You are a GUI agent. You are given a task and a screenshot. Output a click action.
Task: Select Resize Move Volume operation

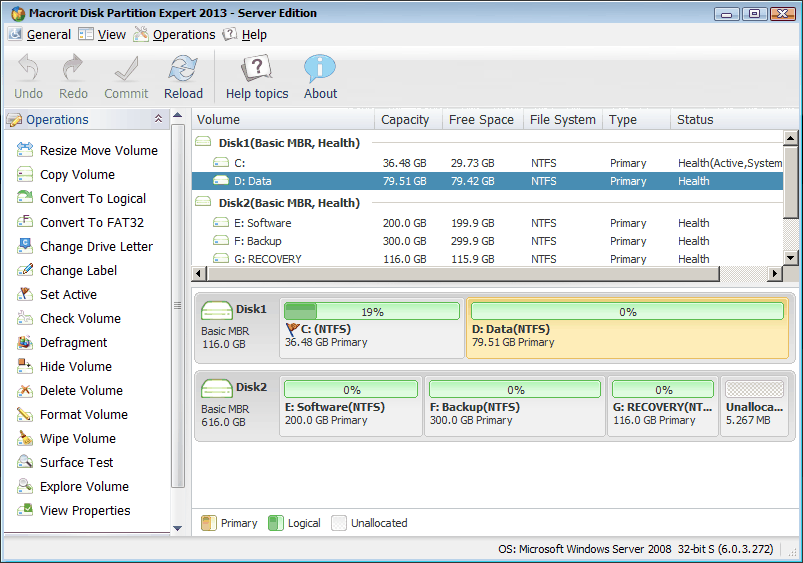(88, 150)
